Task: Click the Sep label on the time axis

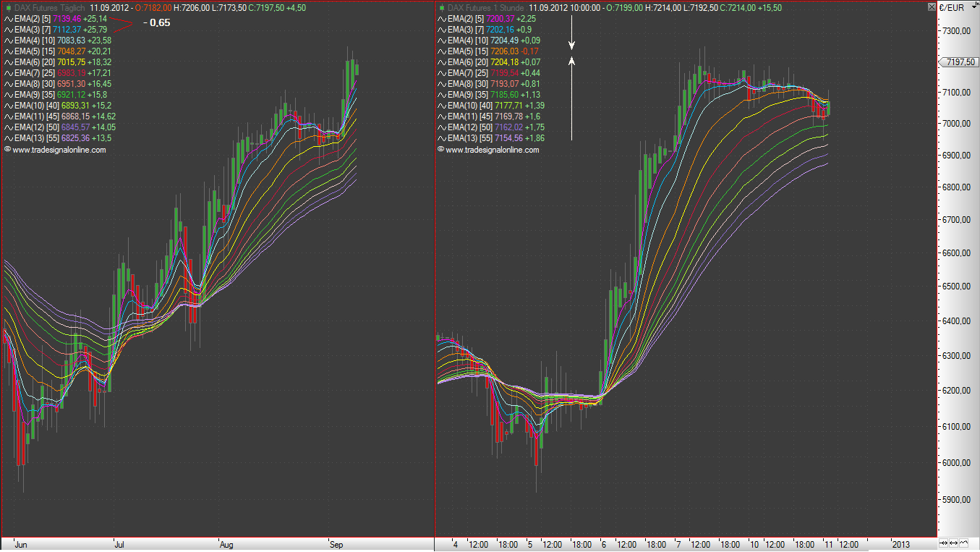Action: tap(337, 544)
